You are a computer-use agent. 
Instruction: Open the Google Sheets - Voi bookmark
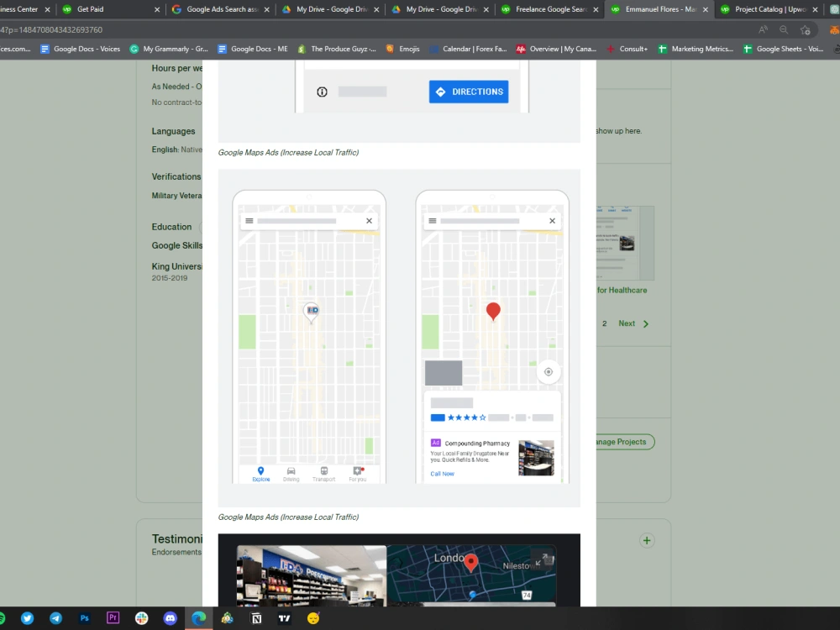[x=783, y=49]
